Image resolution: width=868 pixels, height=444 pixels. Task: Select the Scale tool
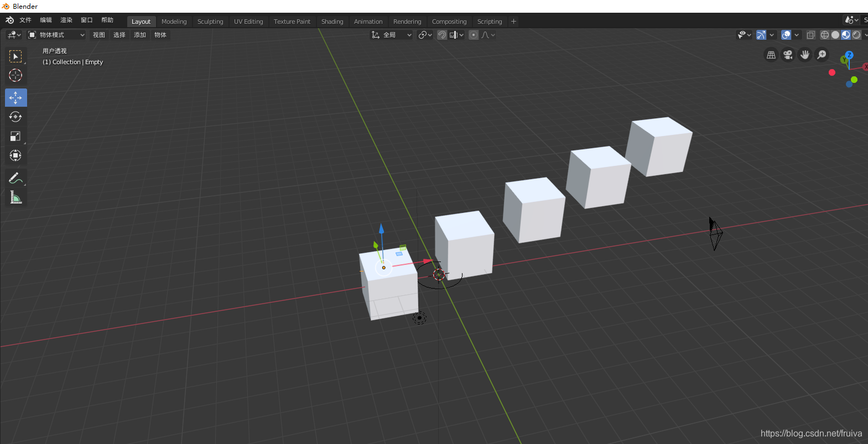click(15, 136)
